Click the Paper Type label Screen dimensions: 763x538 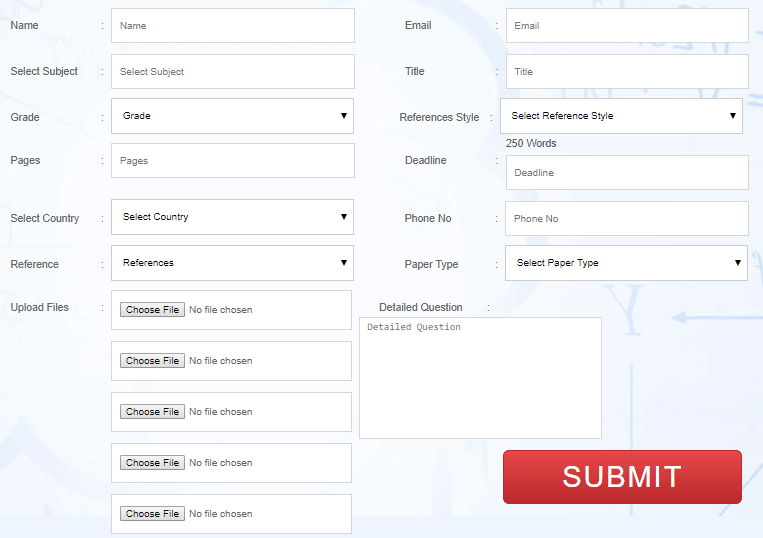[x=431, y=264]
